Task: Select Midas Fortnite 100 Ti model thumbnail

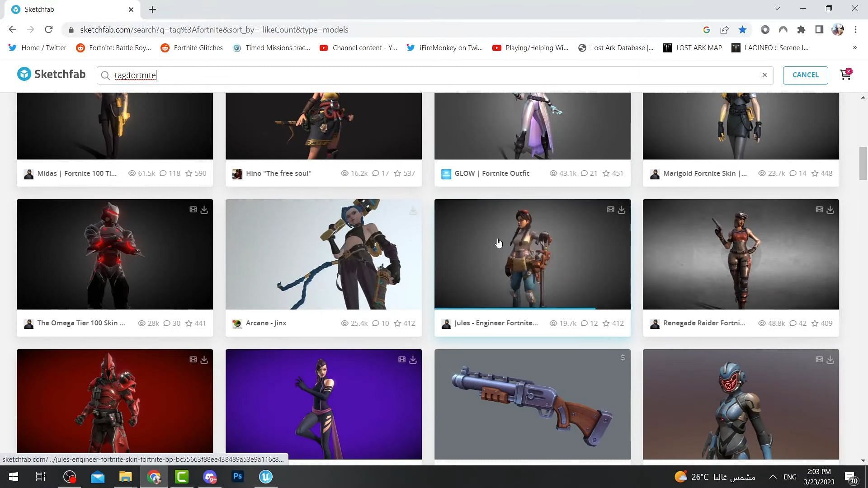Action: [114, 126]
